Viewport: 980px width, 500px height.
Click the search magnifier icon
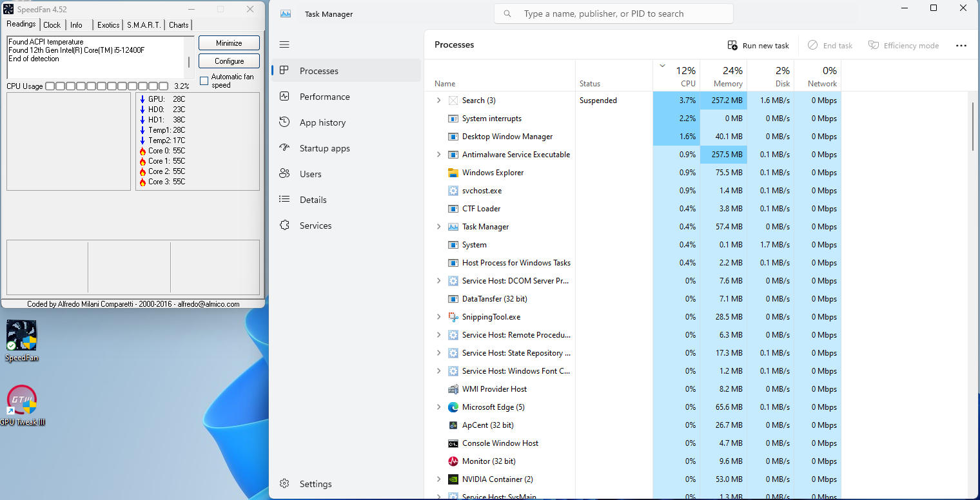507,14
